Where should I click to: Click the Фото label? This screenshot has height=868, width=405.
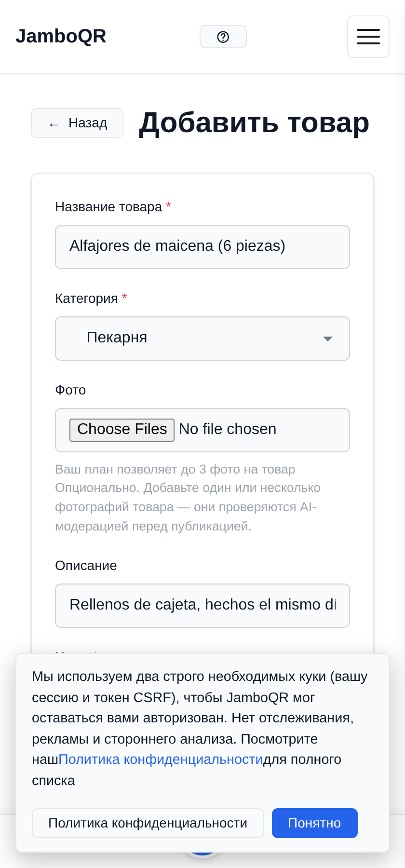[70, 390]
